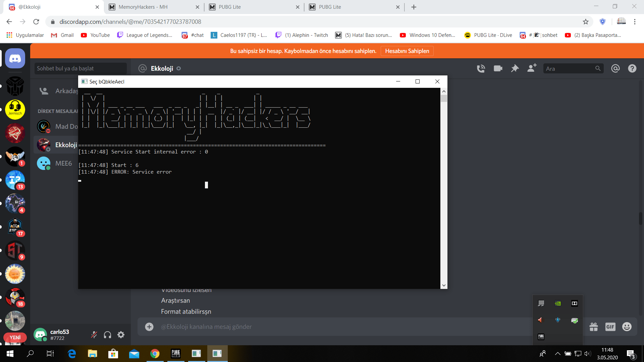
Task: Switch to the @Ekkoloji tab
Action: [54, 7]
